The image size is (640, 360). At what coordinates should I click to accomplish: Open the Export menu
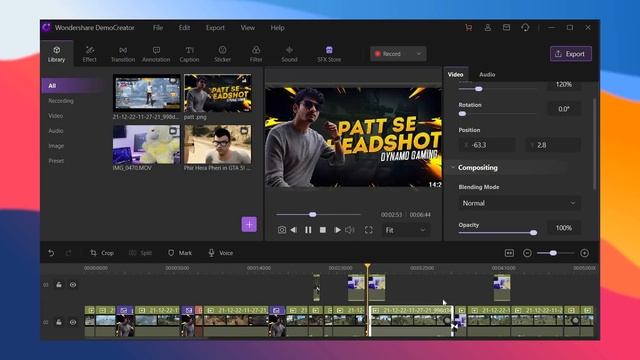tap(215, 28)
